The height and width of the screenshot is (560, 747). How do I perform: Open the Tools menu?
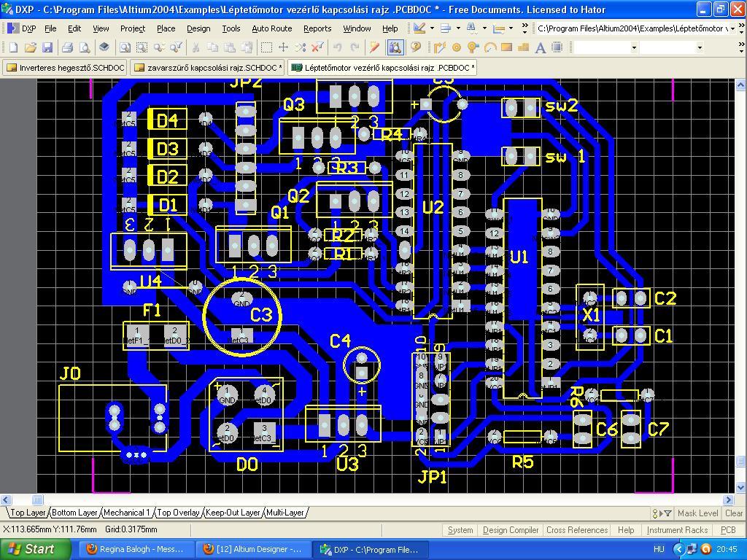231,28
